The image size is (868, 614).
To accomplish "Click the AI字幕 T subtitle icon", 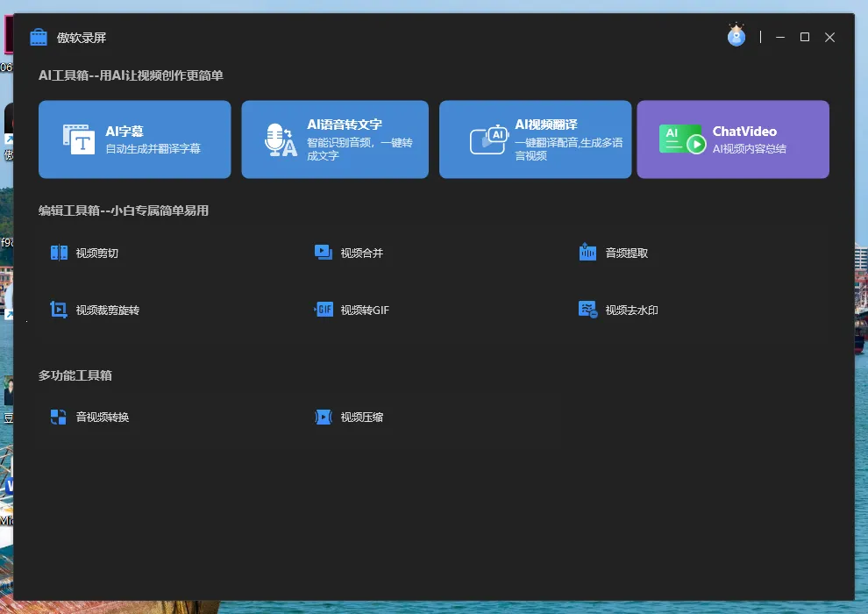I will 79,139.
